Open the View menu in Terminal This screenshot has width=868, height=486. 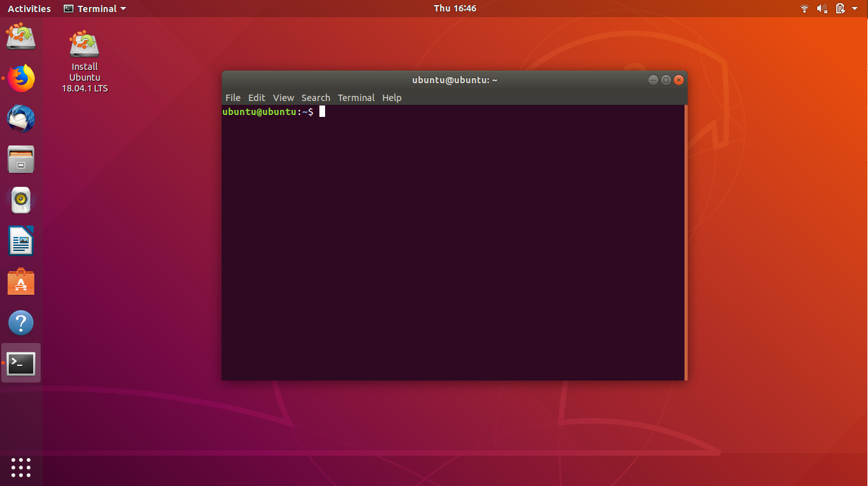[x=283, y=97]
